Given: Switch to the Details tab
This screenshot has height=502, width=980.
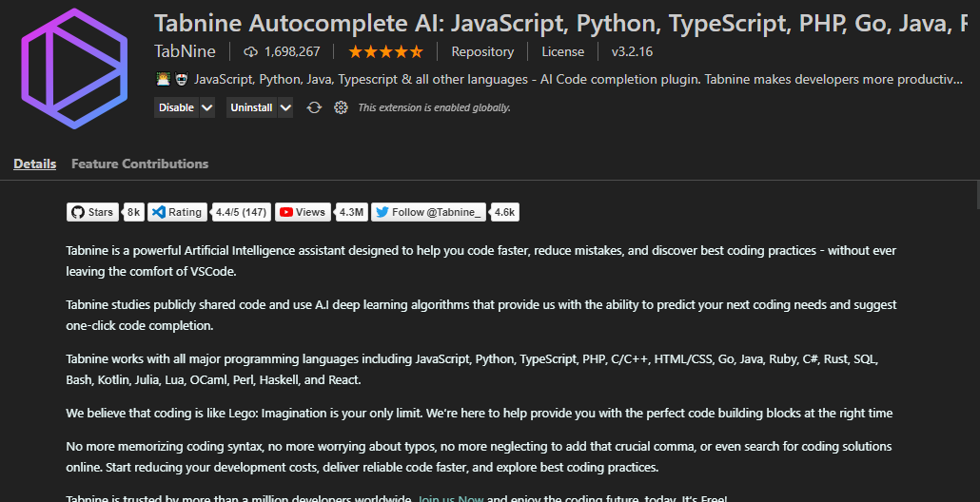Looking at the screenshot, I should click(35, 164).
